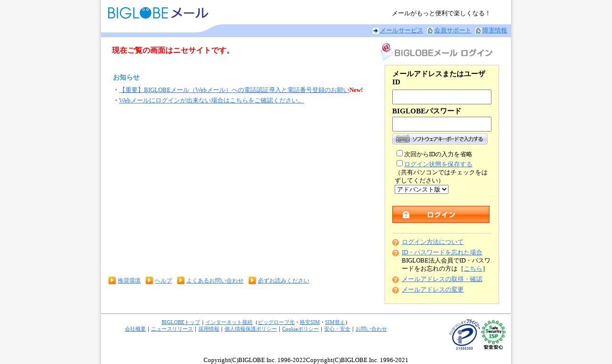Click ソフトウェアキーボードで入力する button

[x=440, y=139]
